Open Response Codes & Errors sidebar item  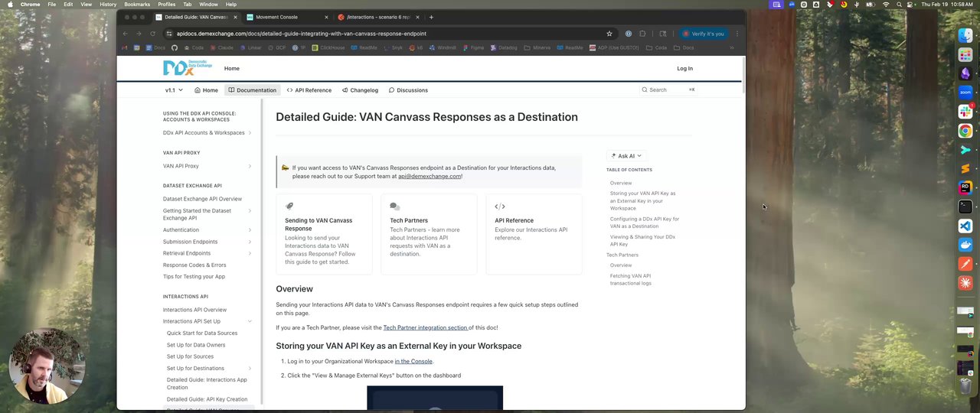pos(194,265)
